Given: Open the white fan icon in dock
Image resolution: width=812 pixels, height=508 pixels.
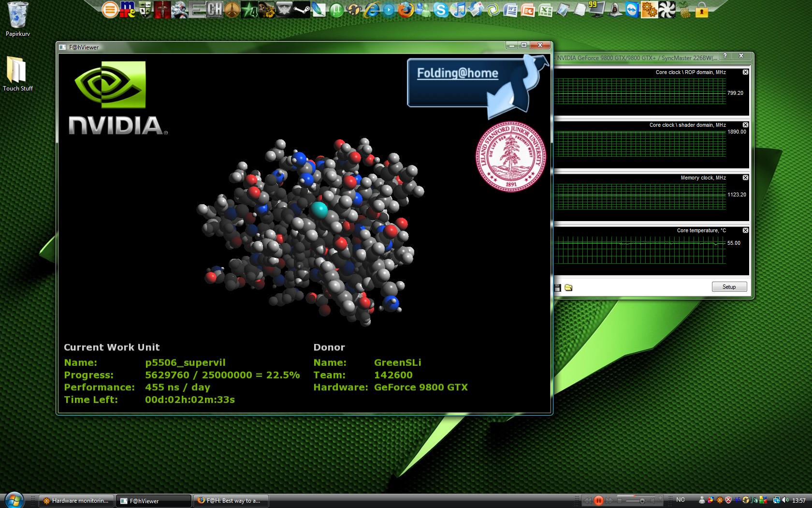Looking at the screenshot, I should click(x=667, y=10).
